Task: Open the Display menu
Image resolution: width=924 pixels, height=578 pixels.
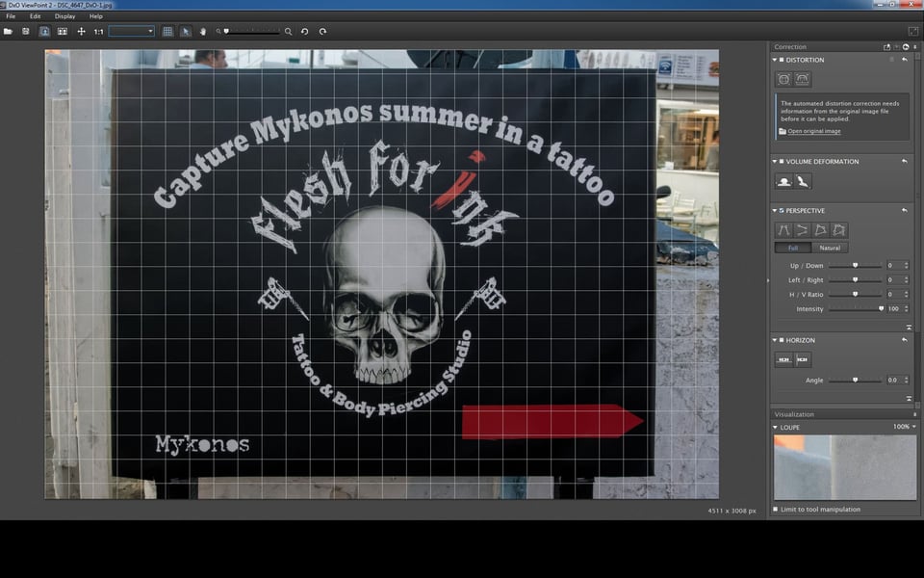Action: (64, 16)
